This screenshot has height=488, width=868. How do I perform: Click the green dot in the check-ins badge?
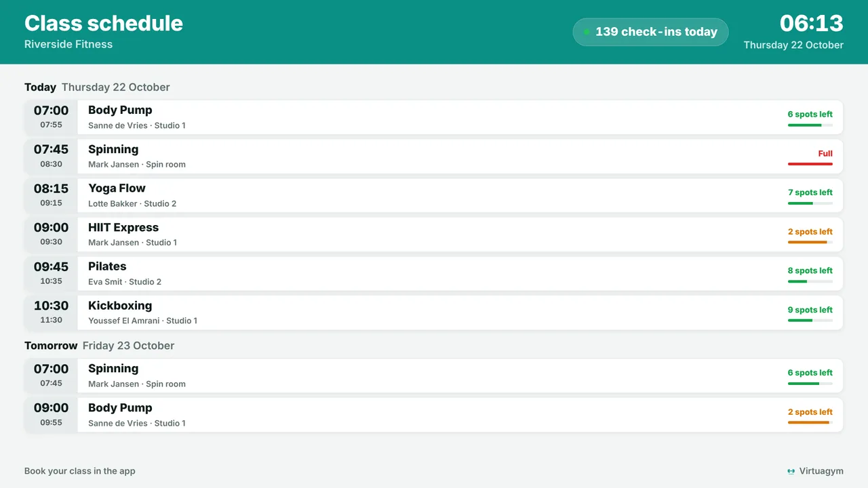coord(587,32)
